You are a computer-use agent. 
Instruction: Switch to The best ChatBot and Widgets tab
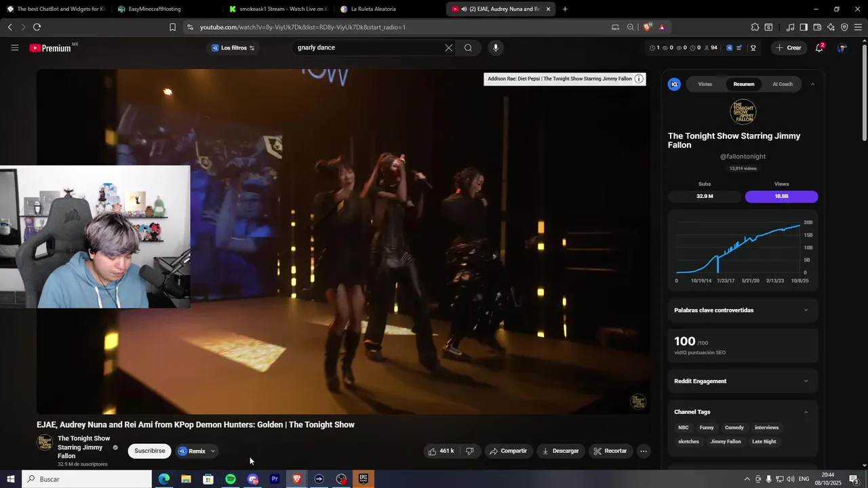56,9
